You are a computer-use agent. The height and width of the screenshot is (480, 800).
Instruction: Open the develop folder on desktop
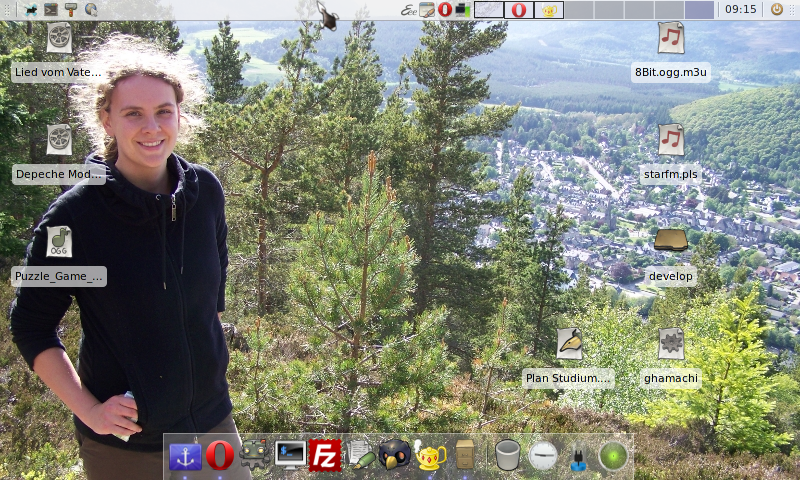coord(671,241)
